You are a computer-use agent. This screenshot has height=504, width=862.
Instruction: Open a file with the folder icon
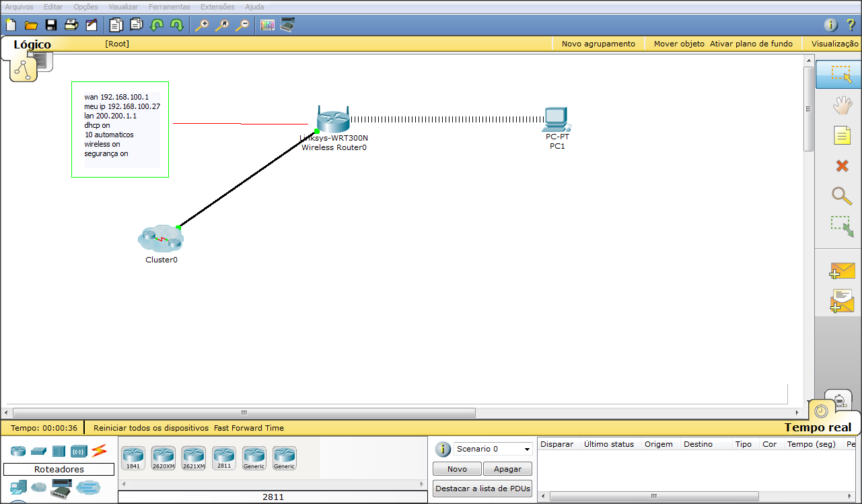31,26
